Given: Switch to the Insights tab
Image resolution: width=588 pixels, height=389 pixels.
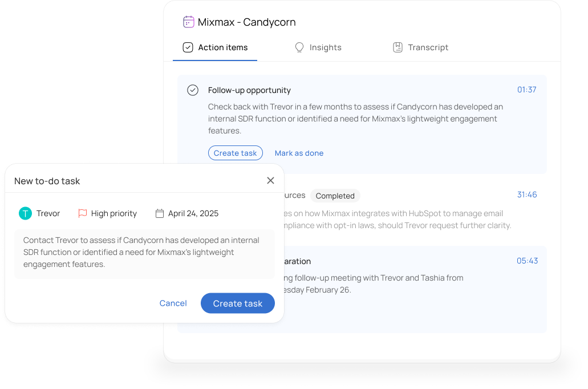Looking at the screenshot, I should [318, 47].
